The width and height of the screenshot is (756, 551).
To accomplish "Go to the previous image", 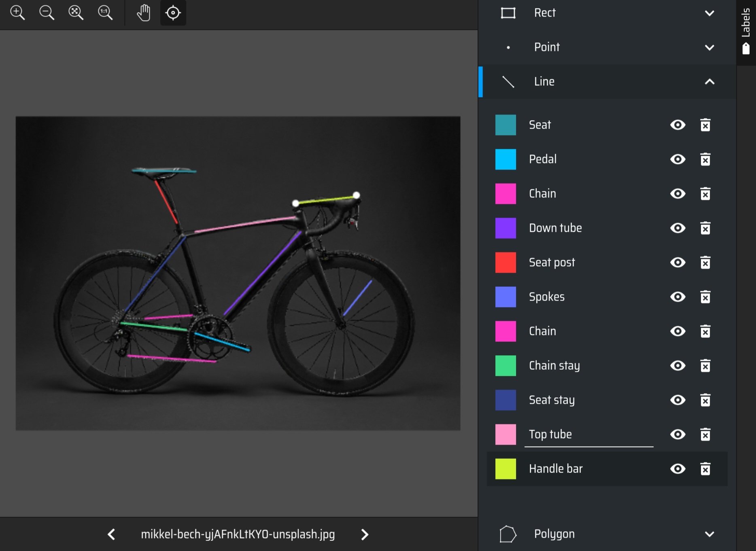I will click(x=111, y=534).
